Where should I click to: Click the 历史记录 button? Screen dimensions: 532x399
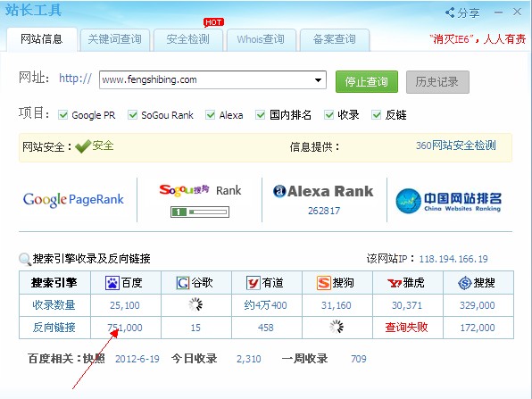click(437, 82)
